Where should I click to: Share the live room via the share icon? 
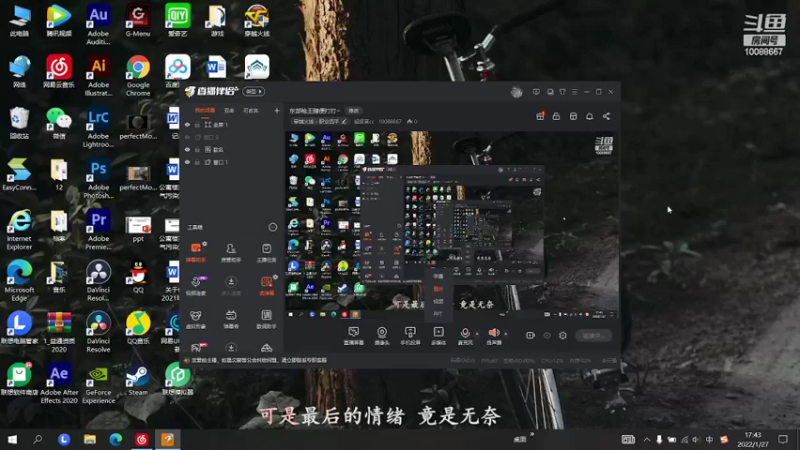606,116
